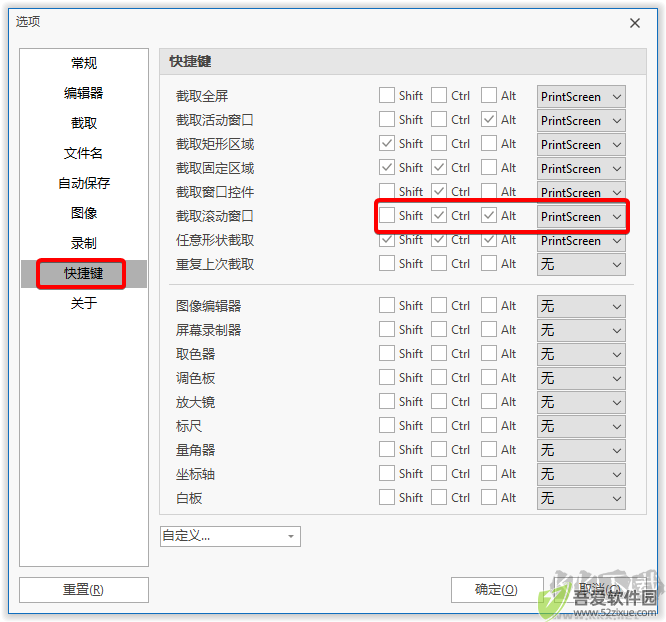The image size is (666, 622).
Task: Open key dropdown for 标尺
Action: [x=581, y=427]
